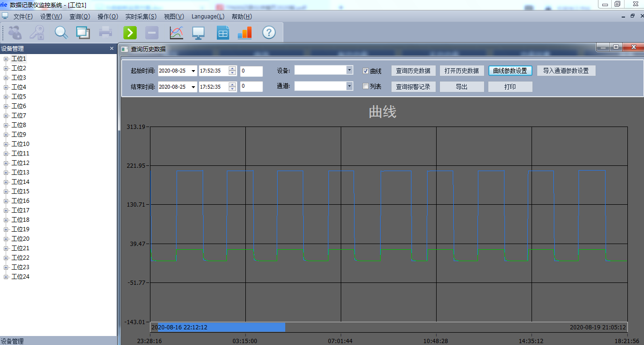Open the 实时采集(S) menu

pos(140,17)
